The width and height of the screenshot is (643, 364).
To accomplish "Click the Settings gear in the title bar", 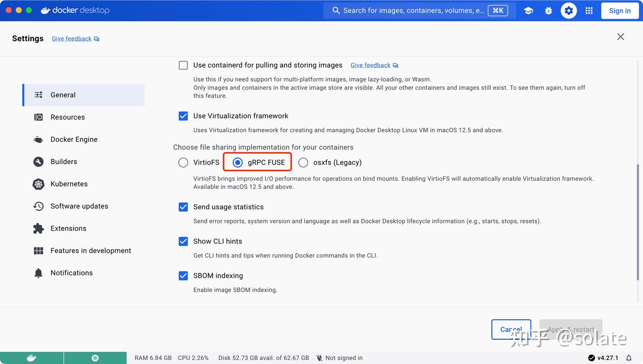I will pos(568,10).
